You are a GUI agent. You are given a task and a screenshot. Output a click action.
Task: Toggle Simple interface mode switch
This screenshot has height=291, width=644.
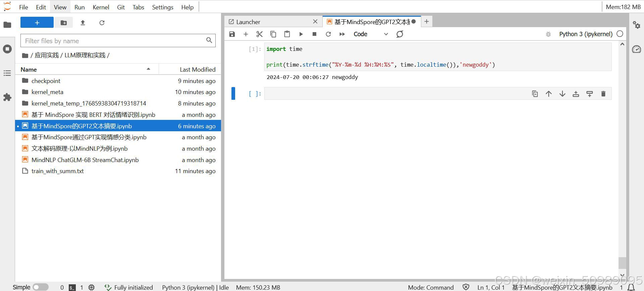click(x=41, y=287)
